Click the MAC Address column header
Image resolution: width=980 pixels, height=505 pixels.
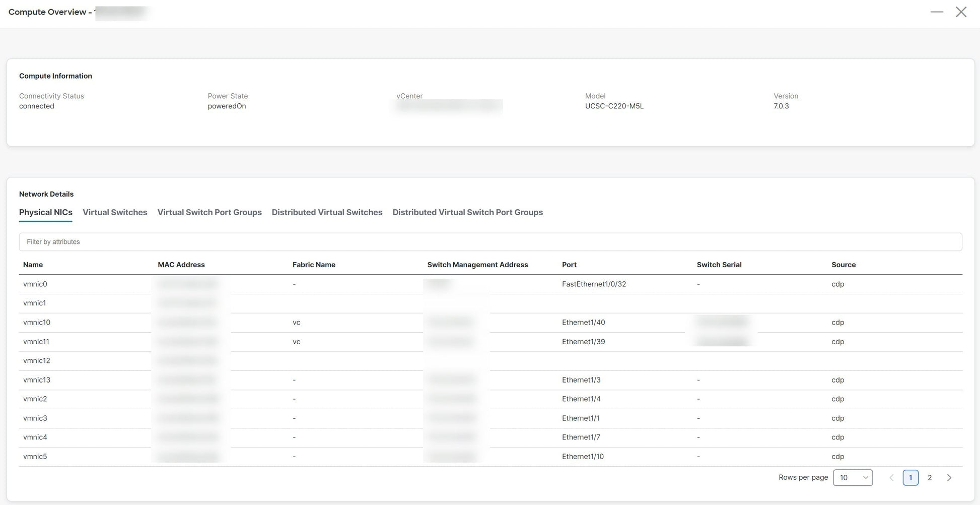point(181,265)
